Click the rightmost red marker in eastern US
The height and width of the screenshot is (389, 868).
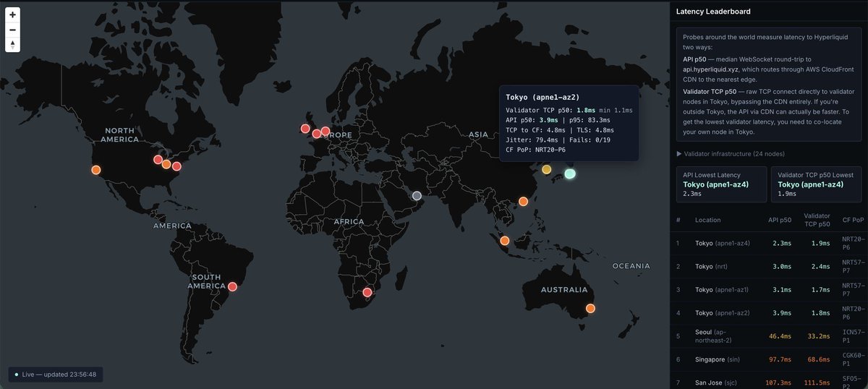176,166
